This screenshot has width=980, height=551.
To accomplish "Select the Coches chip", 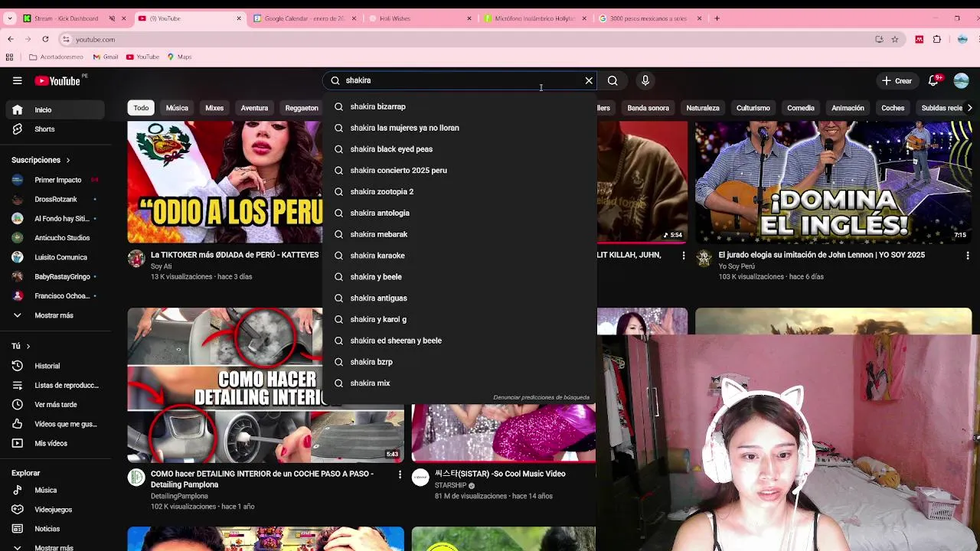I will 893,108.
